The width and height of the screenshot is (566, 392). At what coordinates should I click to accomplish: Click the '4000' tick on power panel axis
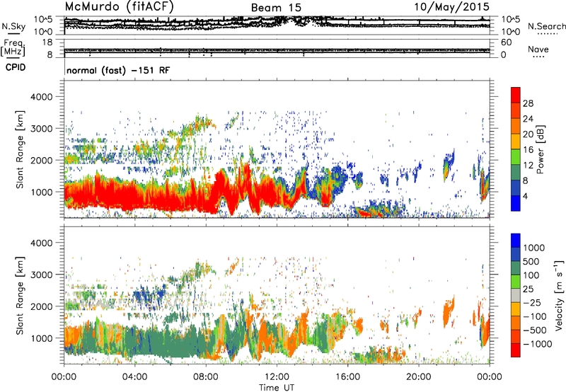coord(42,97)
